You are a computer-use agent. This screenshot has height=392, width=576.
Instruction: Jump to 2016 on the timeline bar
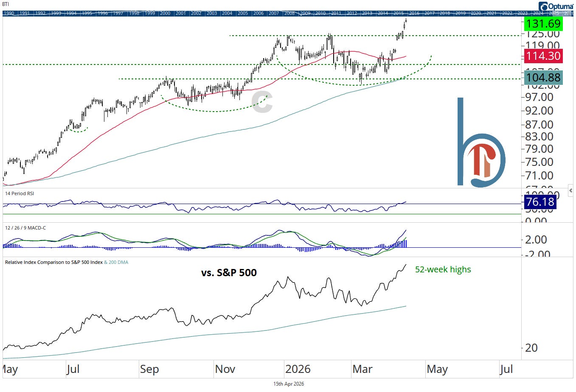[414, 13]
